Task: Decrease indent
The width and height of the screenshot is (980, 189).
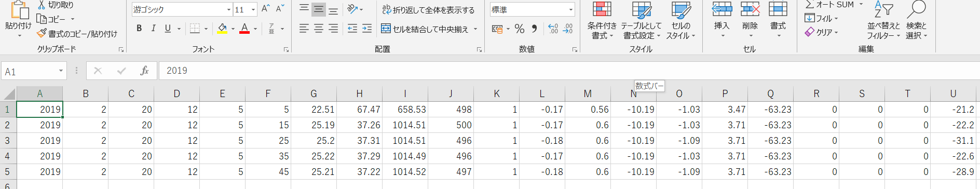Action: point(352,29)
